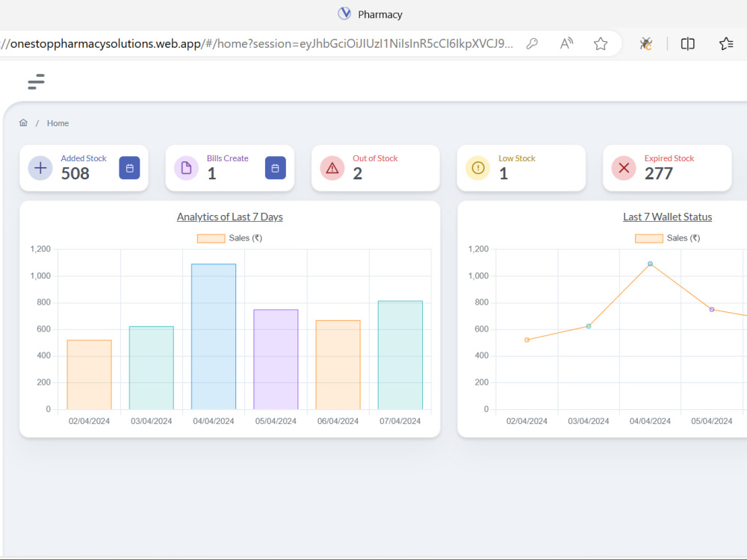Click the 04/04/2024 bar chart axis label

pyautogui.click(x=214, y=421)
